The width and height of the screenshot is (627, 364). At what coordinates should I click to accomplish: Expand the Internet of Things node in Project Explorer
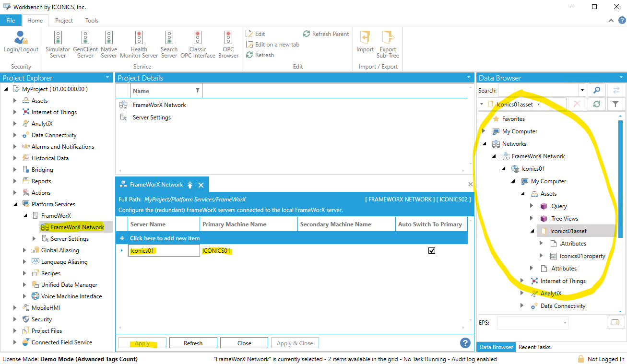(15, 112)
